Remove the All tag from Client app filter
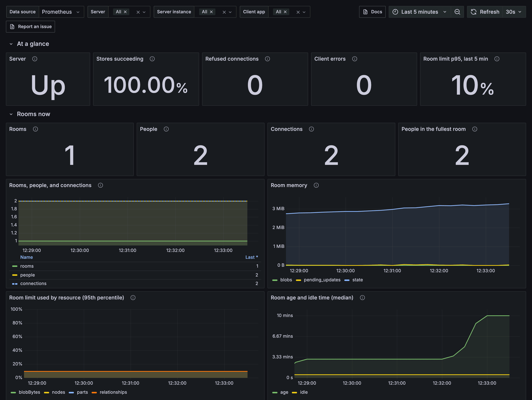Screen dimensions: 532x400 tap(285, 12)
